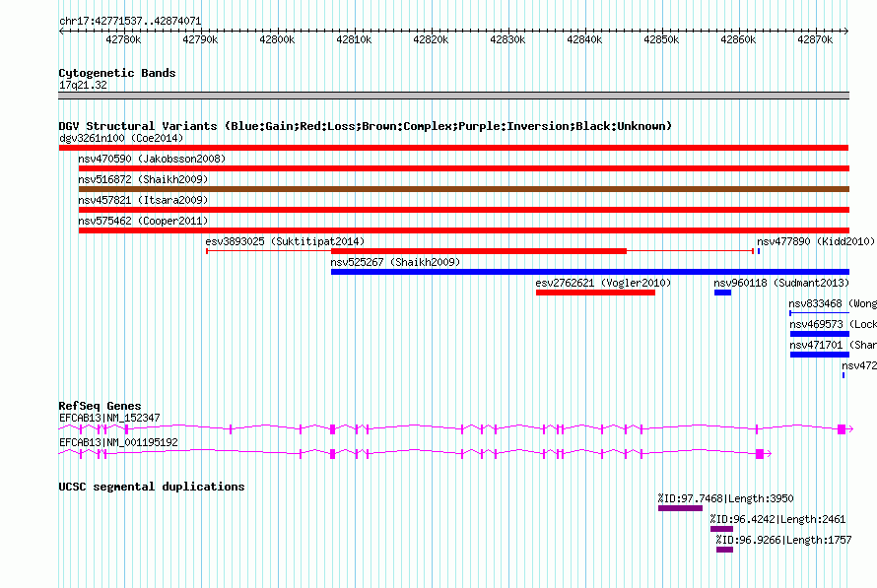
Task: Click the duplication bar with length 1757
Action: click(x=724, y=550)
